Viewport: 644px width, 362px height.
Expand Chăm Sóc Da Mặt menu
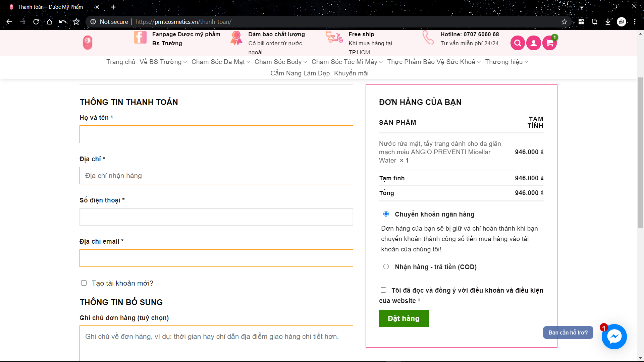[220, 62]
